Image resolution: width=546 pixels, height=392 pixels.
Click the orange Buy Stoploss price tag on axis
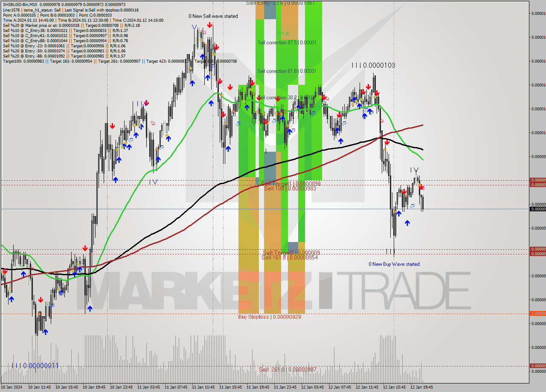coord(537,313)
